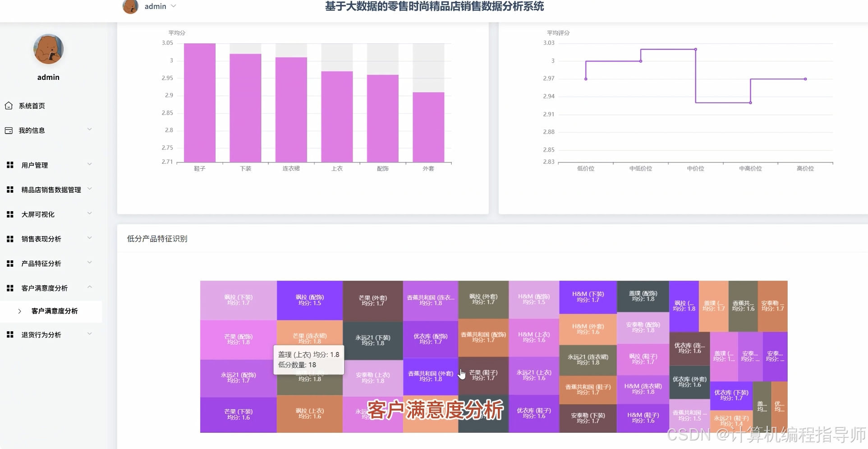Viewport: 868px width, 449px height.
Task: Expand the 大屏可视化 menu chevron
Action: tap(89, 214)
